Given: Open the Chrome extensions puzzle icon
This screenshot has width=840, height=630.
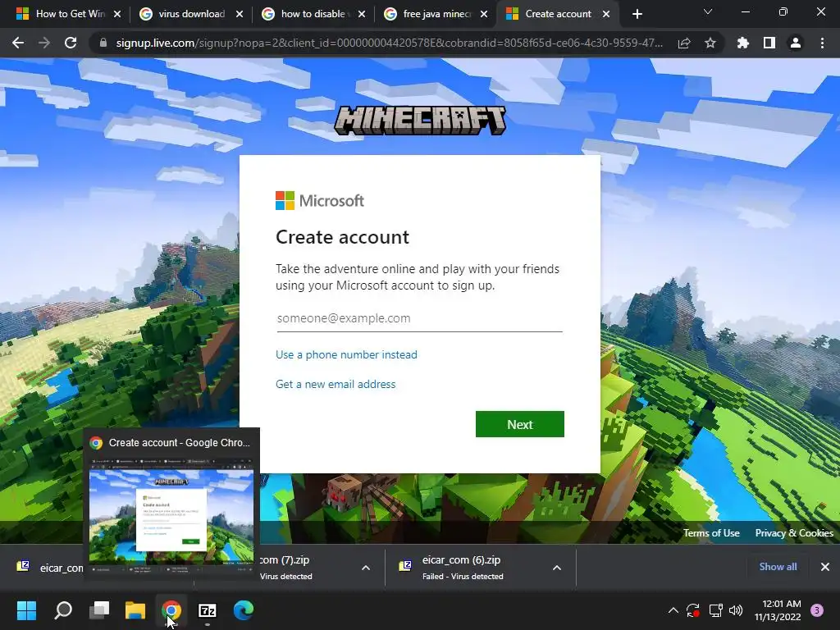Looking at the screenshot, I should click(x=743, y=43).
